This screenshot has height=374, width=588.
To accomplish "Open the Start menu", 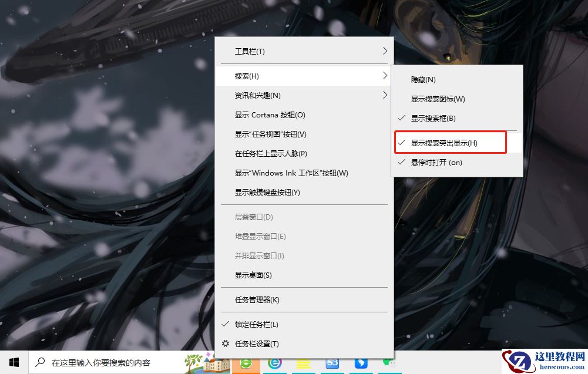I will pos(13,364).
